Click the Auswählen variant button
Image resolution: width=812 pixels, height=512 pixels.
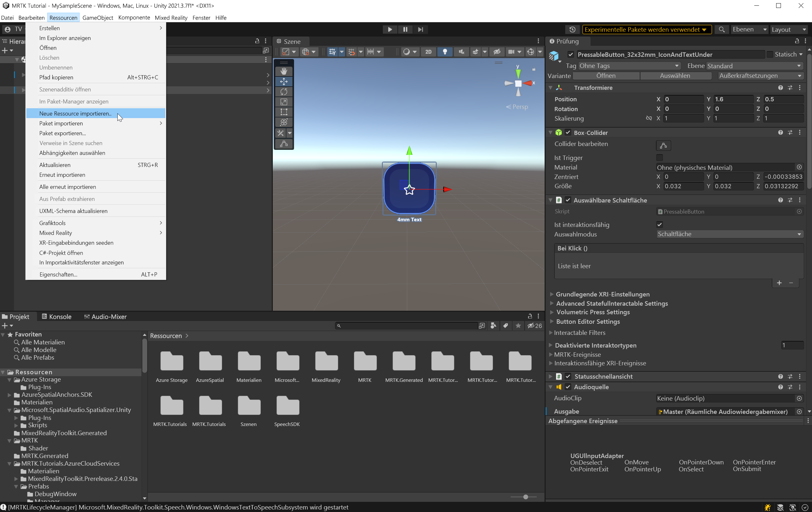click(675, 76)
